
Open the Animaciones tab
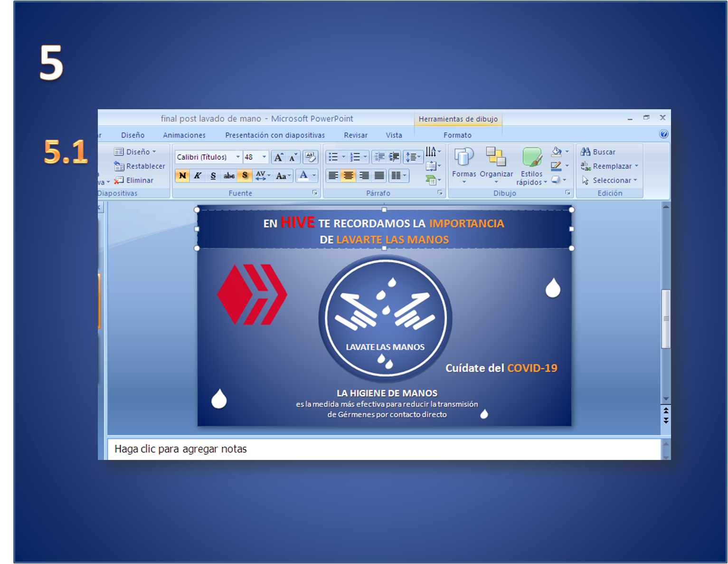click(x=184, y=135)
